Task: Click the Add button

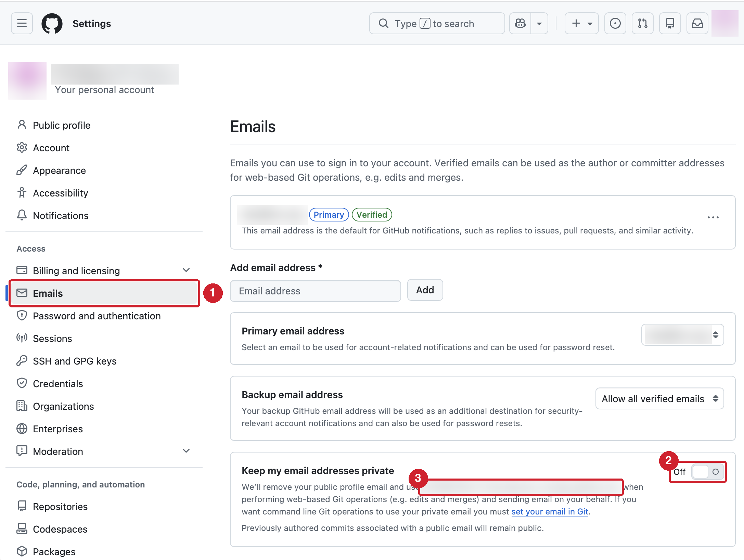Action: 425,290
